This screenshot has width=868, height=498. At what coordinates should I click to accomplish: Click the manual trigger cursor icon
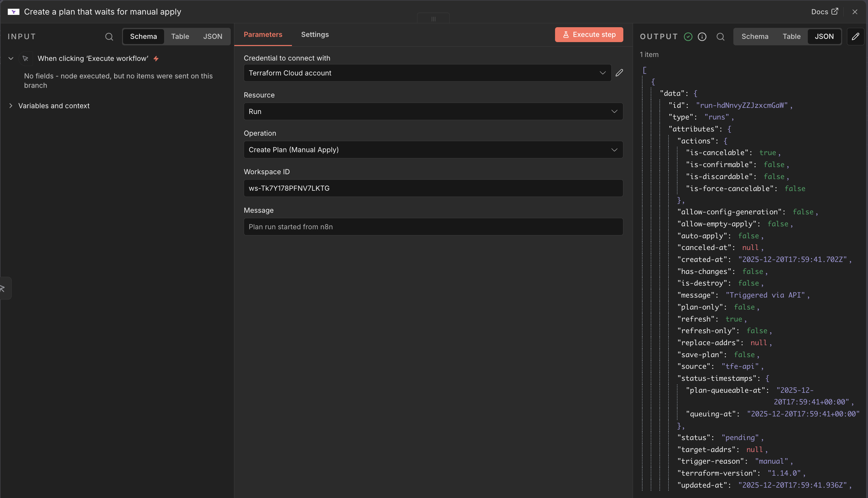[x=25, y=59]
